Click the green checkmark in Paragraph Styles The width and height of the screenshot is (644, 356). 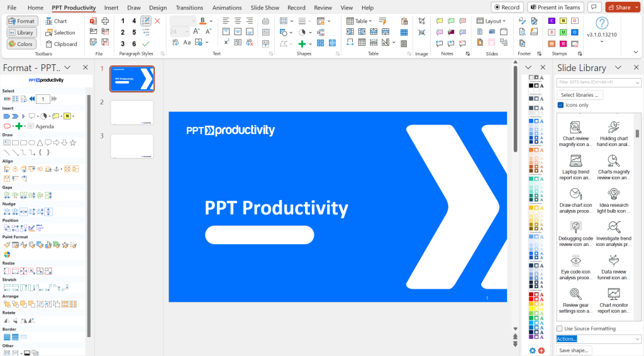pyautogui.click(x=146, y=44)
